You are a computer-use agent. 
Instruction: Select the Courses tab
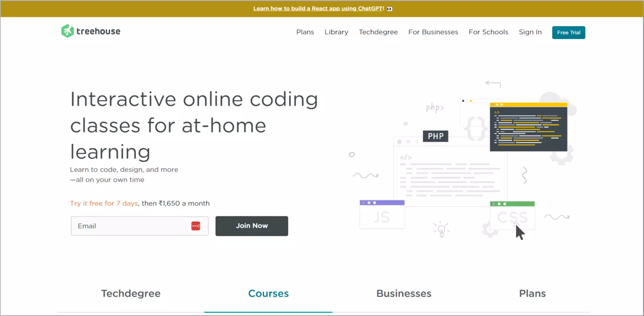[x=268, y=293]
